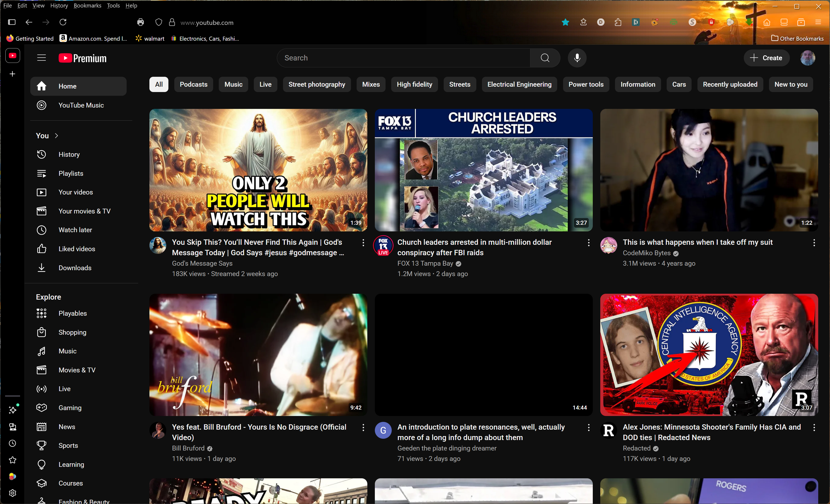The height and width of the screenshot is (504, 830).
Task: Open the Downloads sidebar entry
Action: coord(75,268)
